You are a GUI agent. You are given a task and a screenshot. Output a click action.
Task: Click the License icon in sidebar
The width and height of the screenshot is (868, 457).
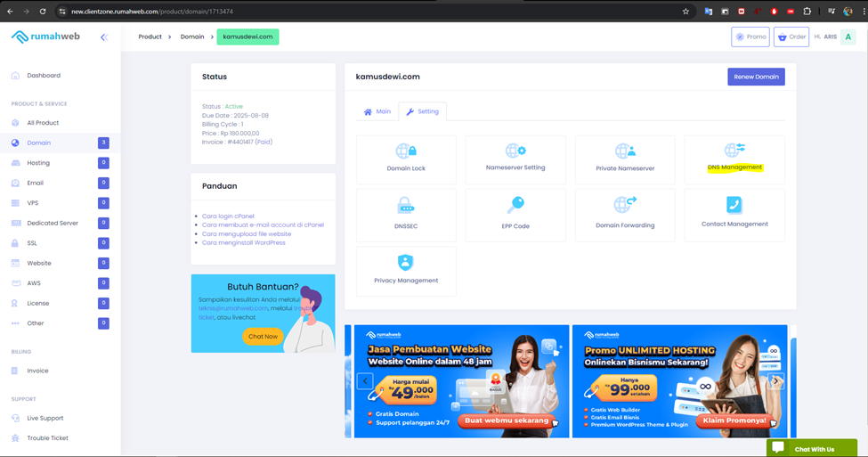point(15,303)
